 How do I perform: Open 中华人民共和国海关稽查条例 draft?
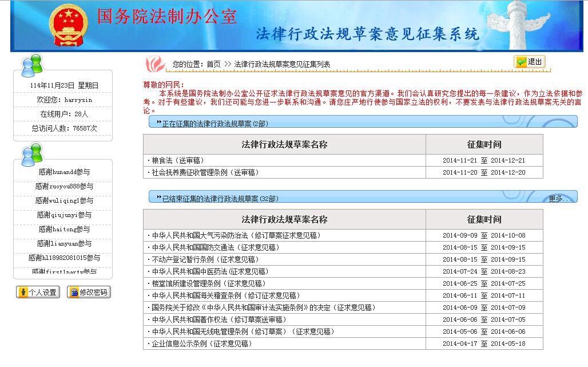(226, 295)
